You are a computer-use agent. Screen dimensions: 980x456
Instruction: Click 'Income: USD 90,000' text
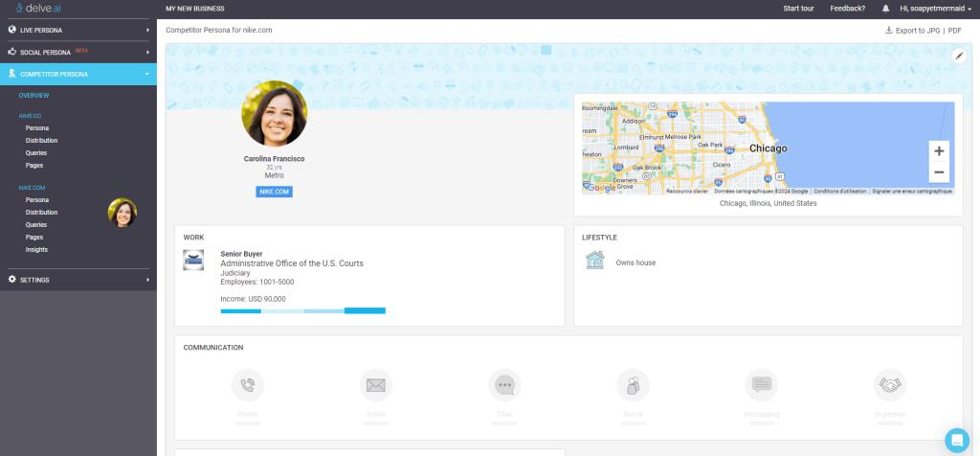[253, 299]
